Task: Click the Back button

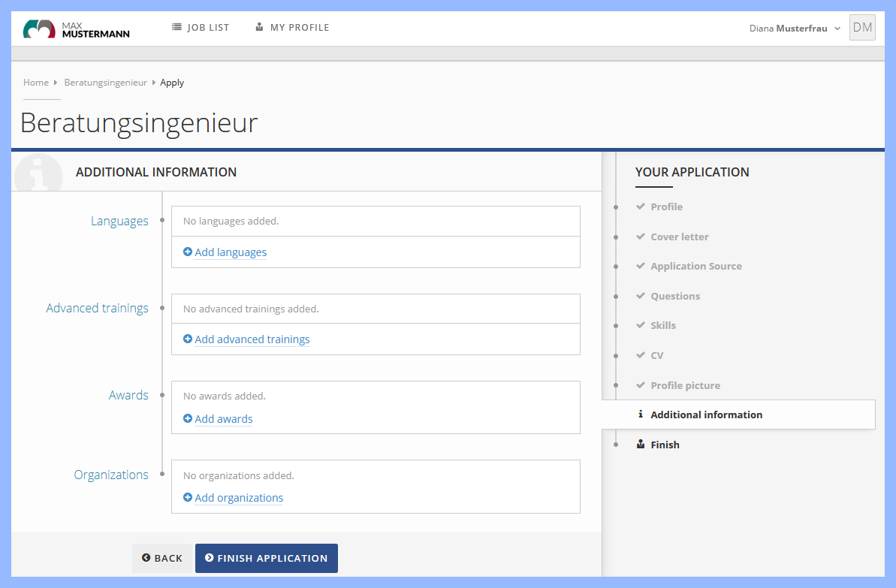Action: click(162, 558)
